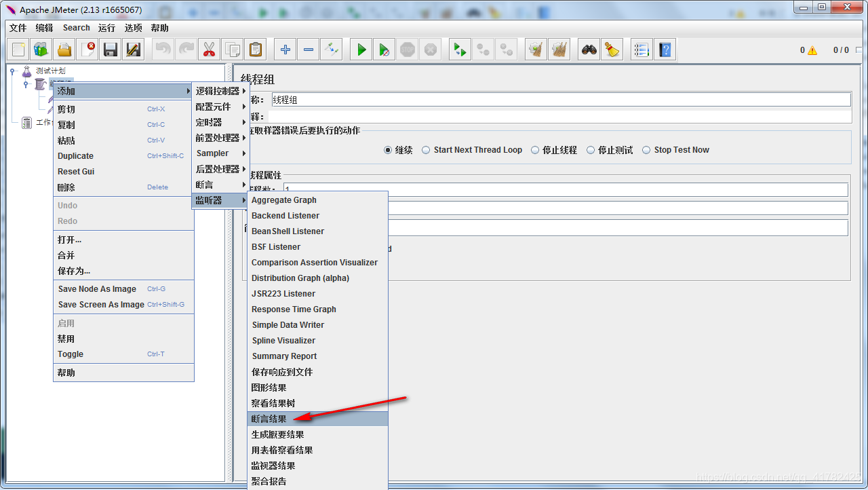868x490 pixels.
Task: Click the warning triangle log indicator
Action: (812, 50)
